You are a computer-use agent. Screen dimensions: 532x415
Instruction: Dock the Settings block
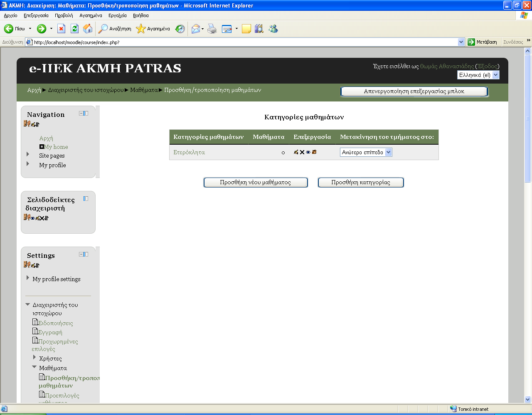(86, 254)
